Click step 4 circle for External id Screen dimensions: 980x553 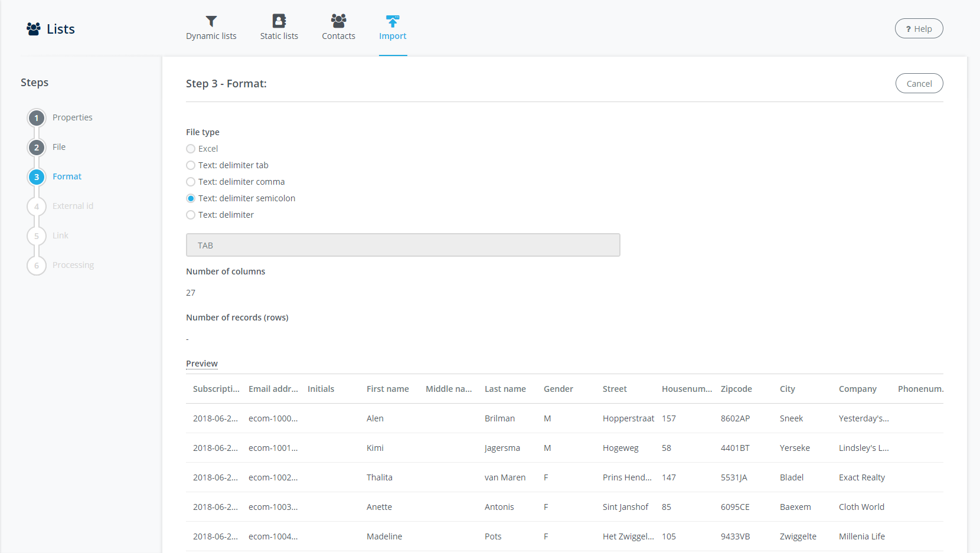37,207
